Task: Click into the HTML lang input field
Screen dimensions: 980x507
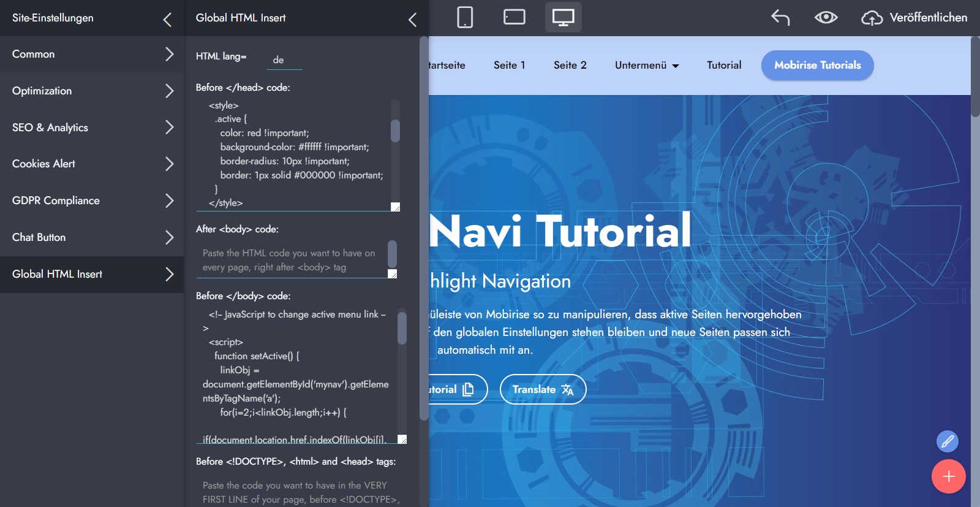Action: coord(285,59)
